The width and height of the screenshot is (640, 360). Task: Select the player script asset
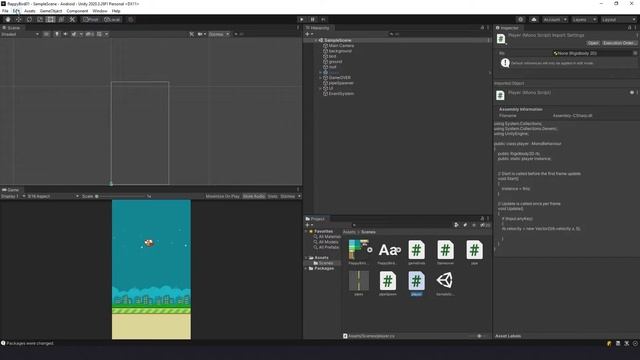point(416,283)
